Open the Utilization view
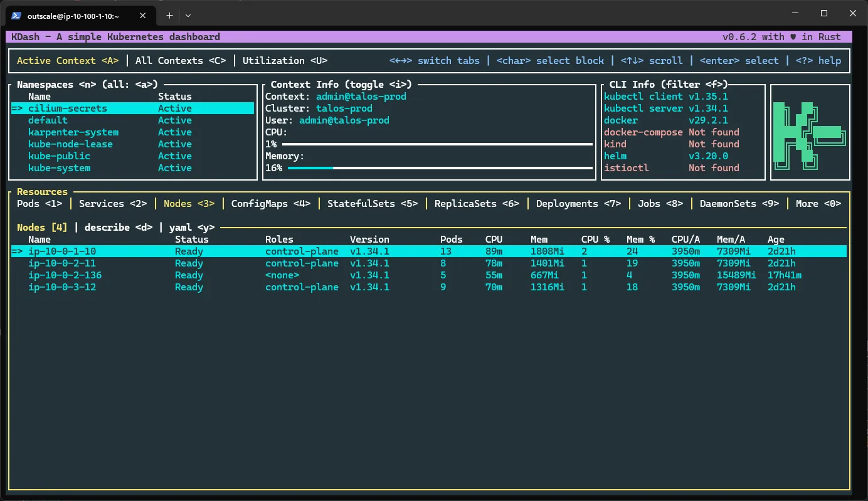Image resolution: width=868 pixels, height=501 pixels. click(x=285, y=60)
